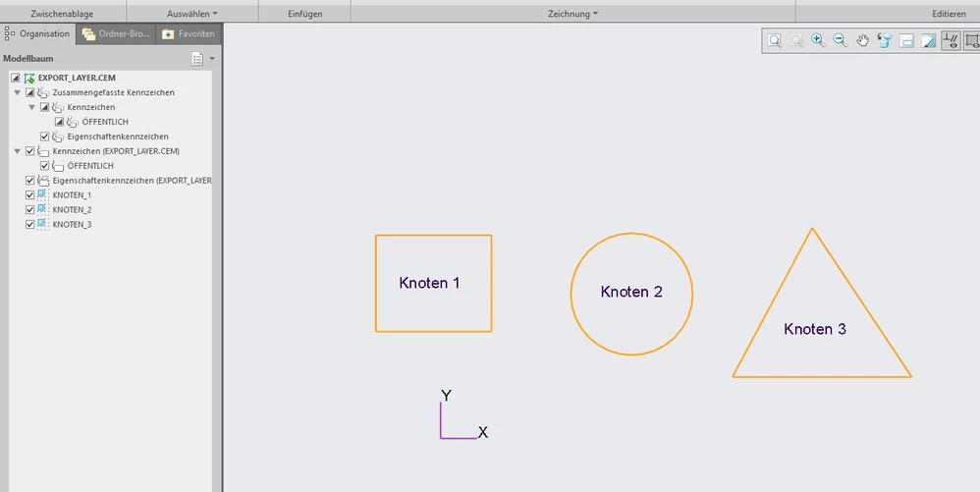The width and height of the screenshot is (980, 492).
Task: Click the node icon beside KNOTEN_1
Action: [x=42, y=195]
